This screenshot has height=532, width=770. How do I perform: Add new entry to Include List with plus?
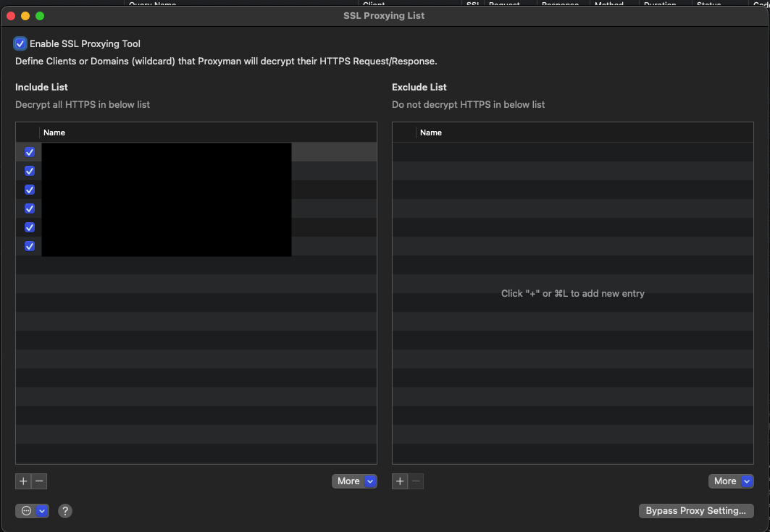tap(23, 481)
